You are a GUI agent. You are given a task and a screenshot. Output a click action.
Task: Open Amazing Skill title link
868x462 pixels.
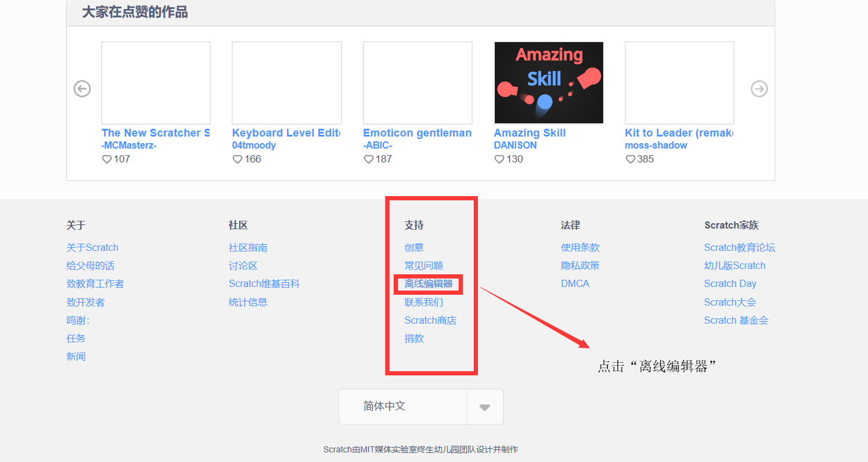click(x=530, y=133)
